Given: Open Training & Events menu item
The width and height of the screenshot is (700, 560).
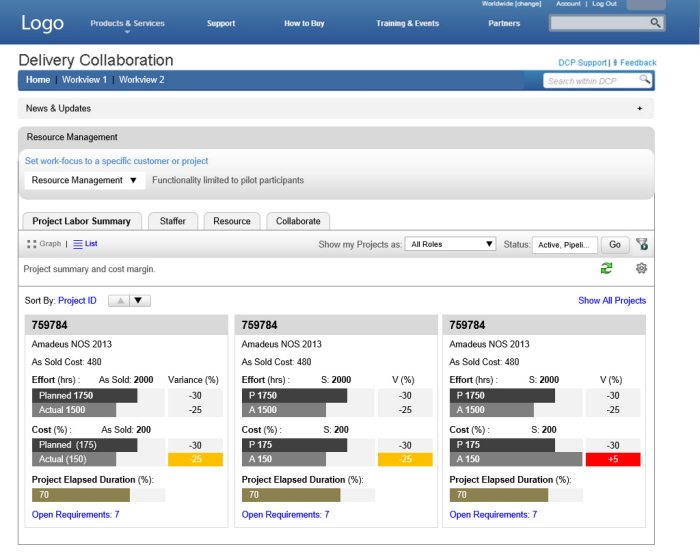Looking at the screenshot, I should pos(407,24).
